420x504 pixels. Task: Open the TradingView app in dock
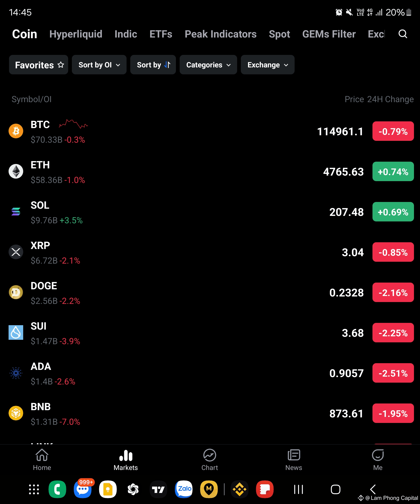coord(159,489)
